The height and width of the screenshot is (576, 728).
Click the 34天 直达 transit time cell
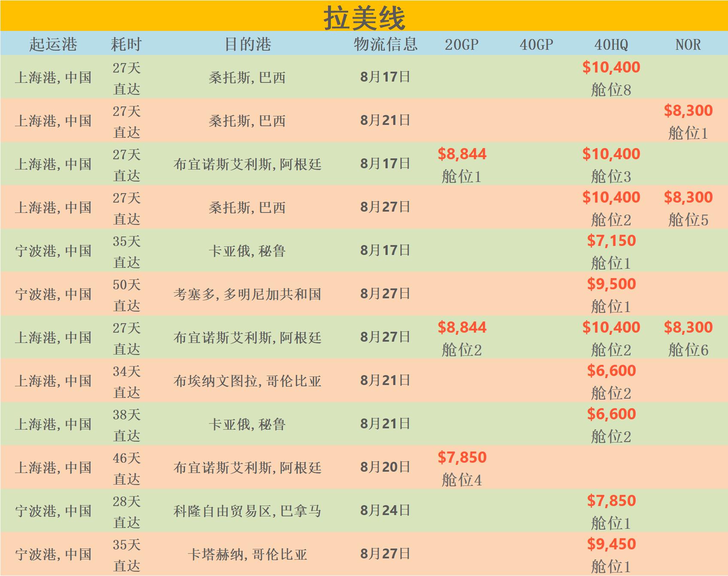(x=127, y=382)
